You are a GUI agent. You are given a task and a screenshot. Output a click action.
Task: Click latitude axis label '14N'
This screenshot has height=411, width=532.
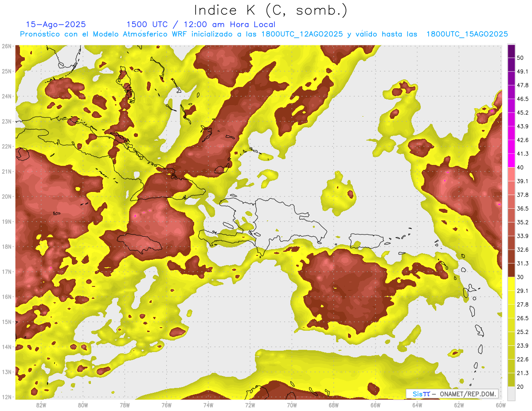[7, 347]
